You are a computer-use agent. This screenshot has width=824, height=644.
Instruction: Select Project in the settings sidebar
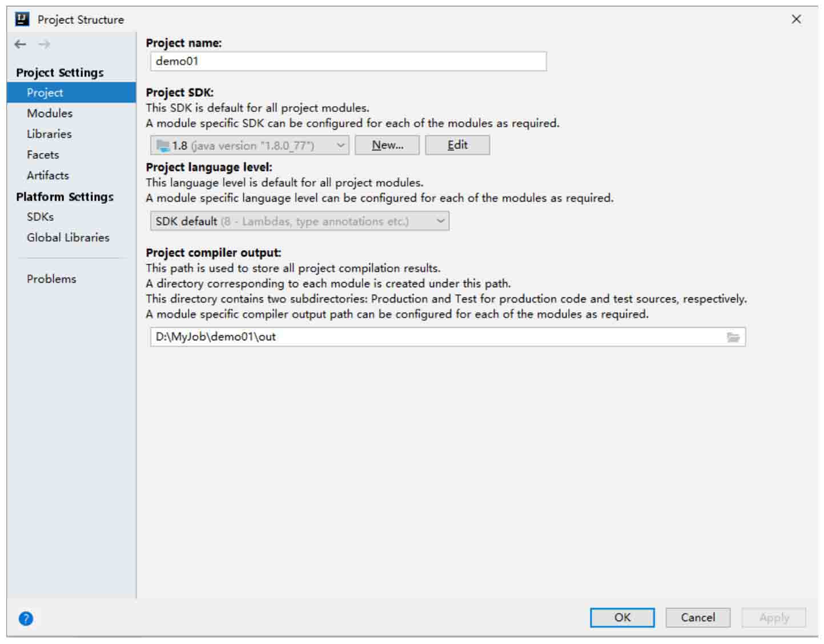(45, 92)
